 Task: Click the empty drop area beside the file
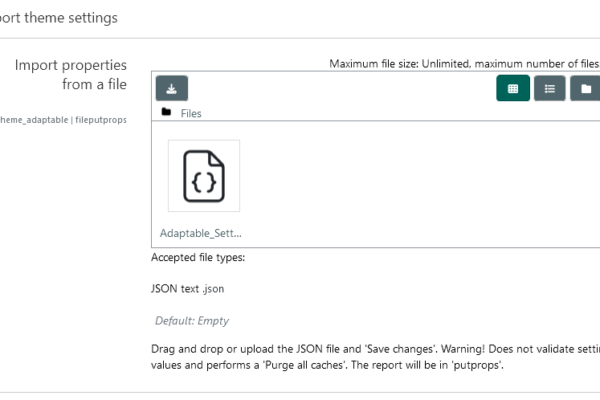(x=421, y=184)
